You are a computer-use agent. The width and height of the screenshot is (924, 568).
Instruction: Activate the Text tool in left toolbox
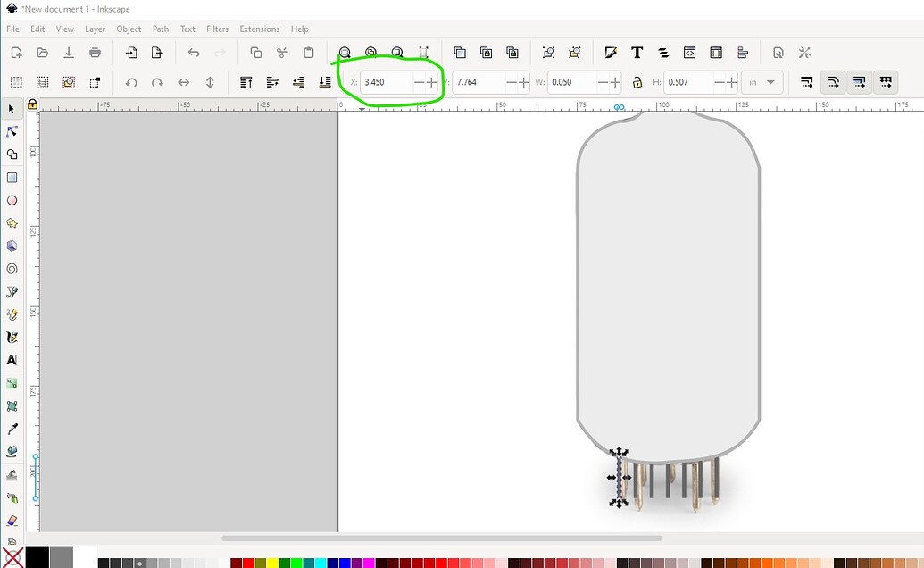pos(12,360)
